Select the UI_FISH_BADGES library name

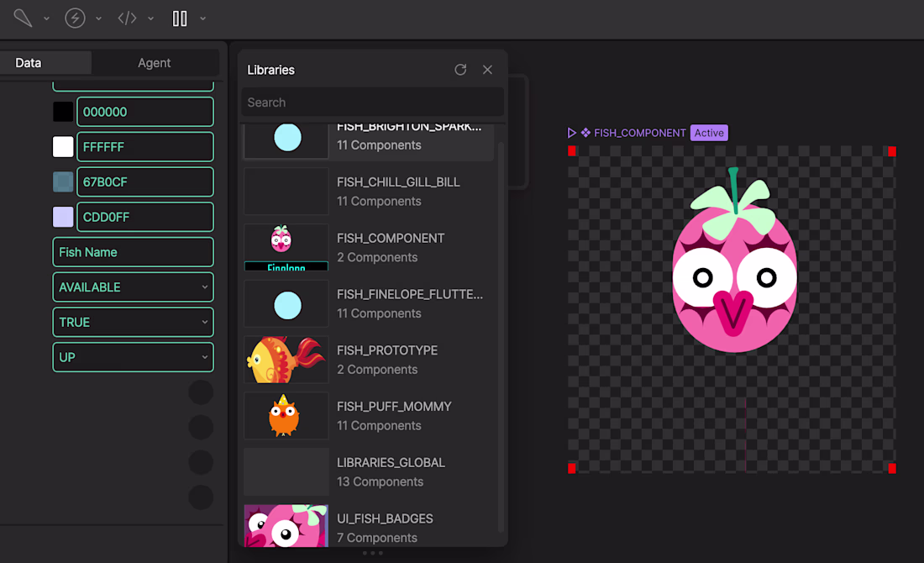385,518
